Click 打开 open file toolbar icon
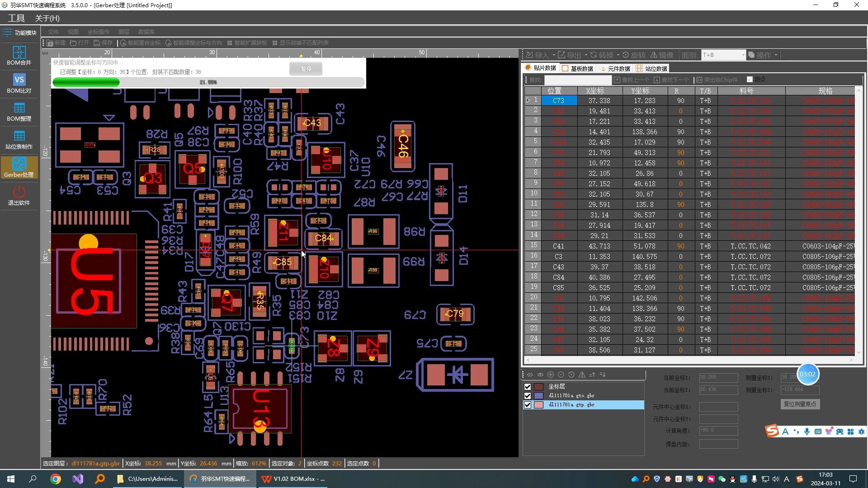Image resolution: width=868 pixels, height=488 pixels. click(80, 43)
